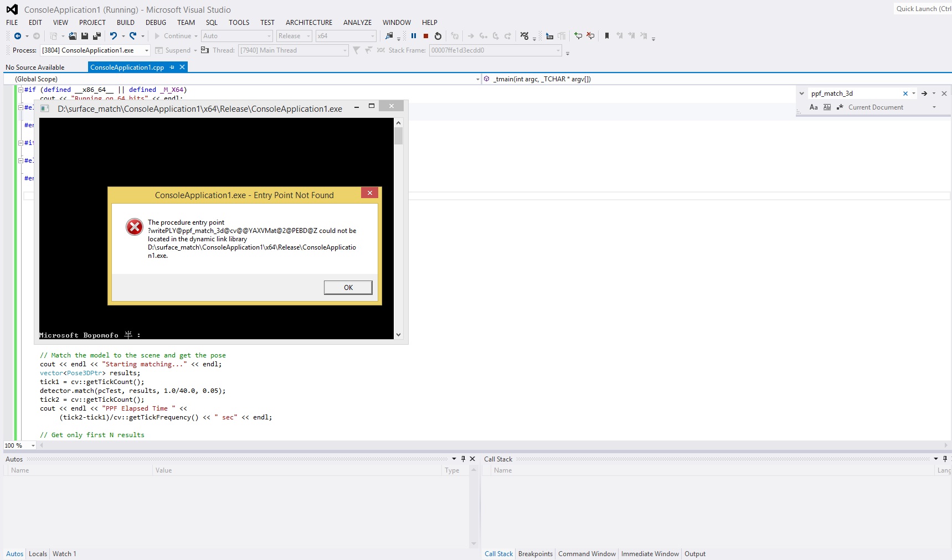Open the DEBUG menu
The image size is (952, 560).
[x=156, y=23]
